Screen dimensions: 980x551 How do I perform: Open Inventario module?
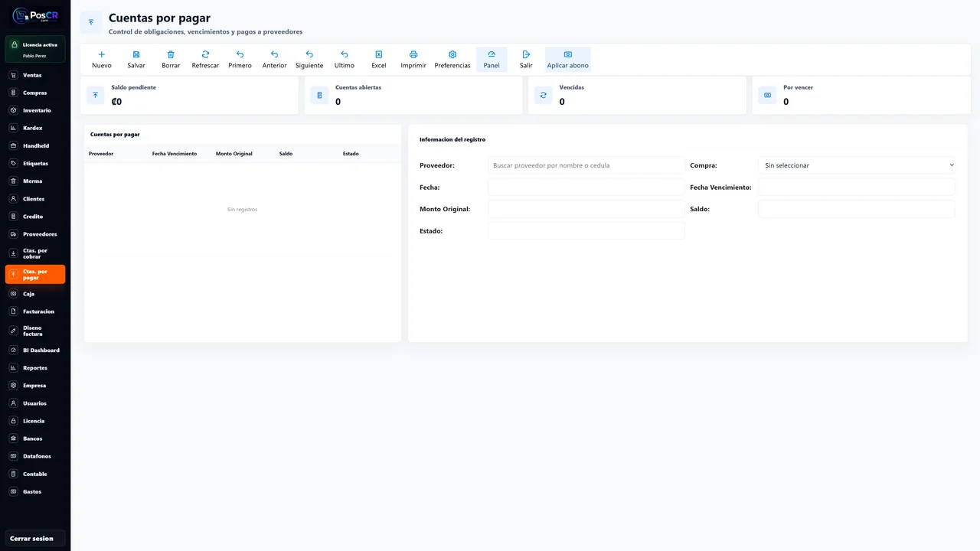[x=35, y=110]
